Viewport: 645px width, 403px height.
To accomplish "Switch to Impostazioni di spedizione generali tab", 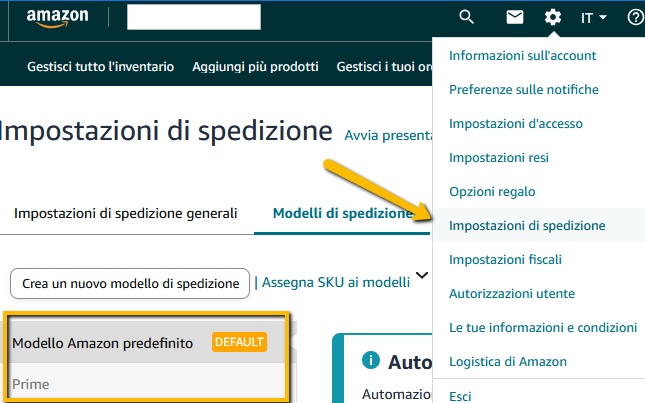I will pyautogui.click(x=125, y=213).
